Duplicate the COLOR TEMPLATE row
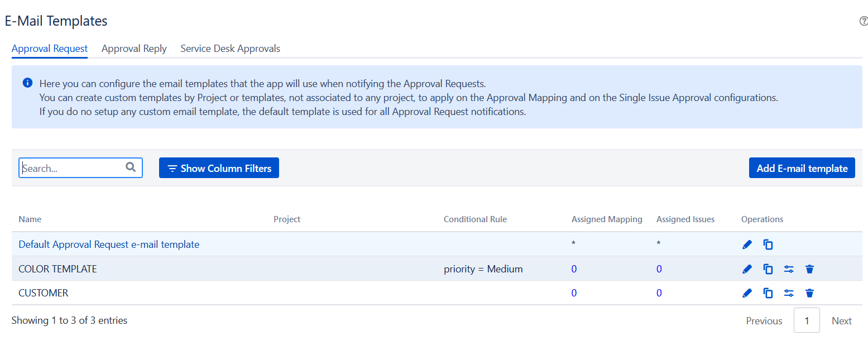The height and width of the screenshot is (350, 868). 768,269
